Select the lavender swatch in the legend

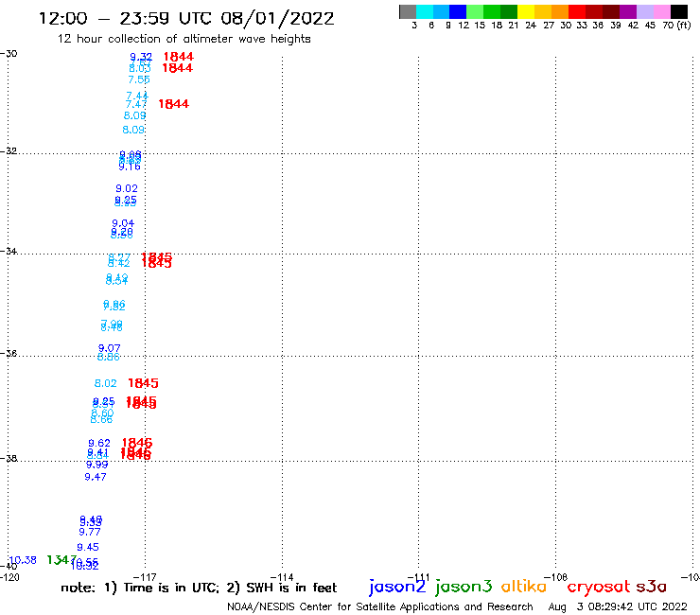click(644, 11)
